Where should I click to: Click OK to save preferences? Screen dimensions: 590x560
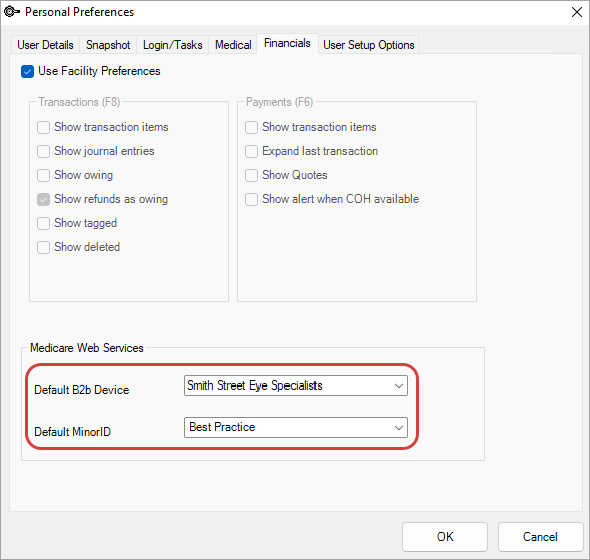pyautogui.click(x=445, y=537)
